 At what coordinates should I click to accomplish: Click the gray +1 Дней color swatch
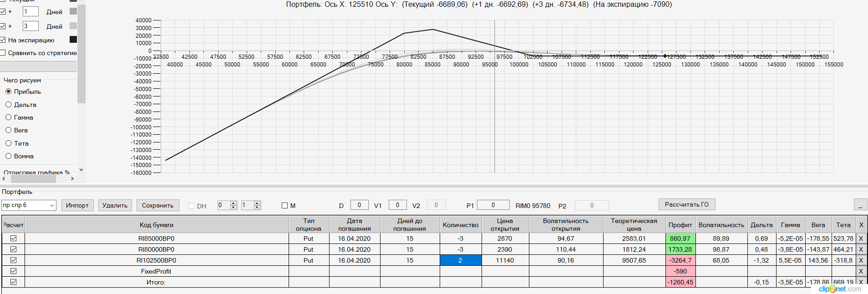73,11
